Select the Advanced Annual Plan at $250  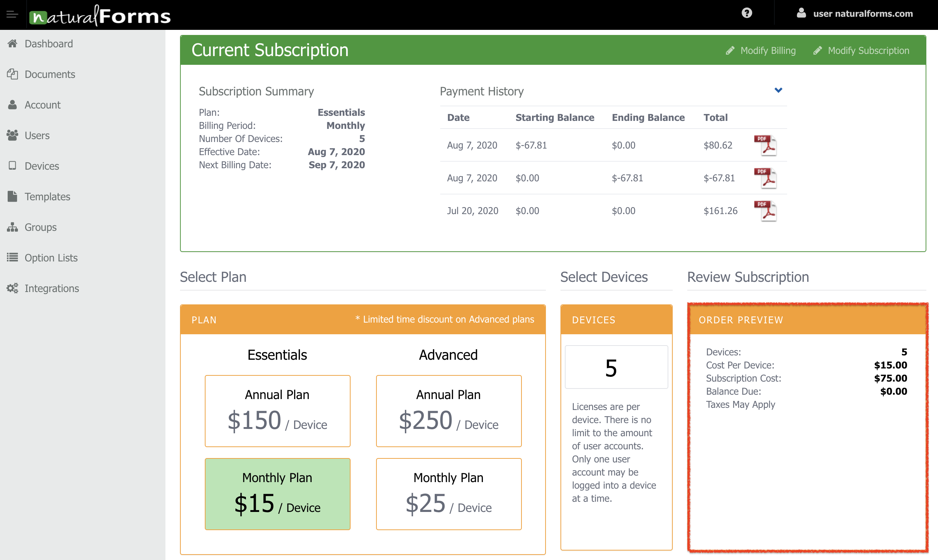click(x=449, y=411)
